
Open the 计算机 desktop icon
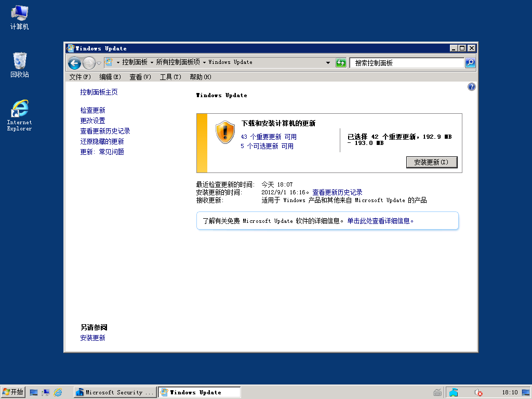(x=19, y=18)
